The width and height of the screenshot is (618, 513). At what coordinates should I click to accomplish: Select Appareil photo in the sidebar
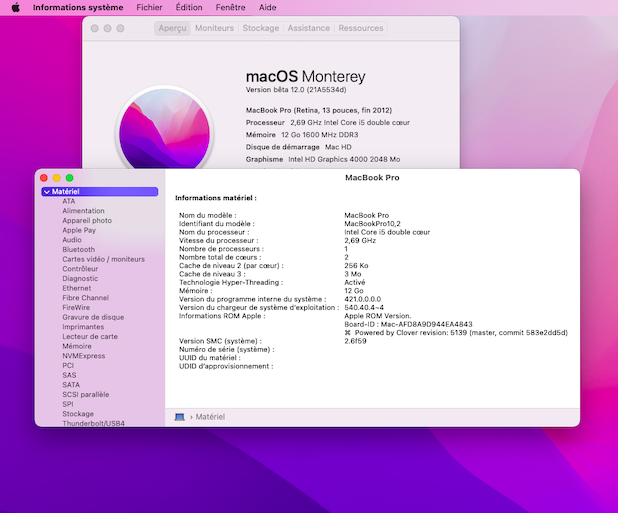click(87, 221)
